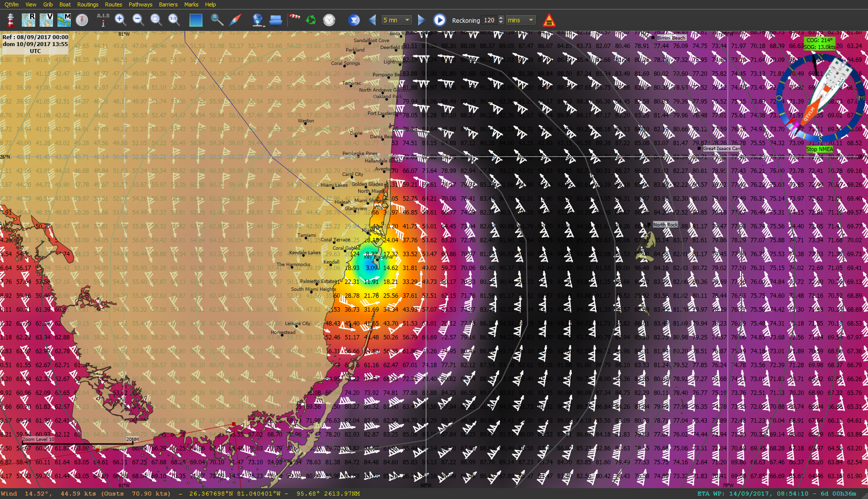
Task: Zoom out with the minus magnifier
Action: coord(138,20)
